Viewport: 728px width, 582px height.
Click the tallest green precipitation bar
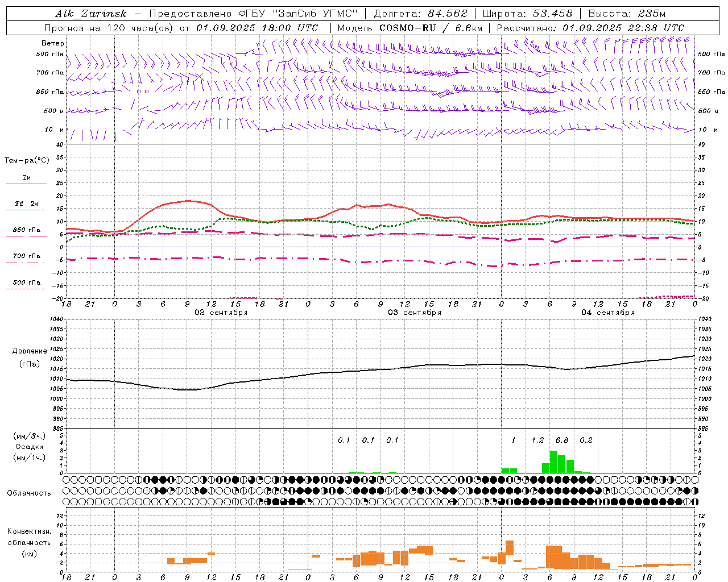pos(553,462)
